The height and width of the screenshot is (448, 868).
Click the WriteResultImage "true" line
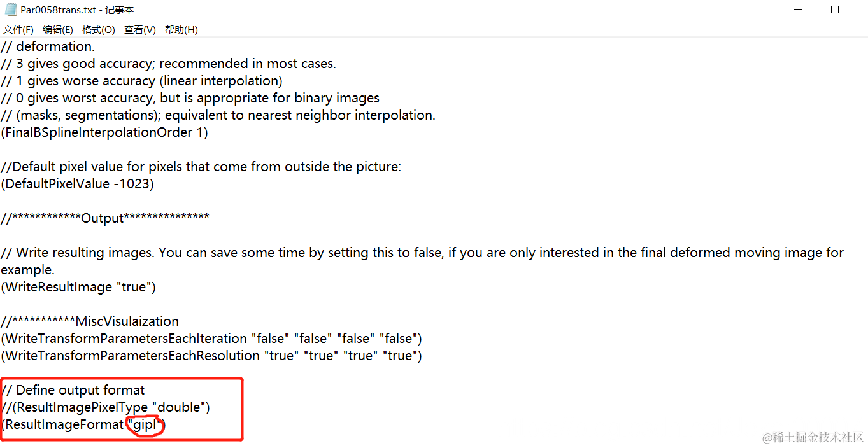[x=78, y=287]
